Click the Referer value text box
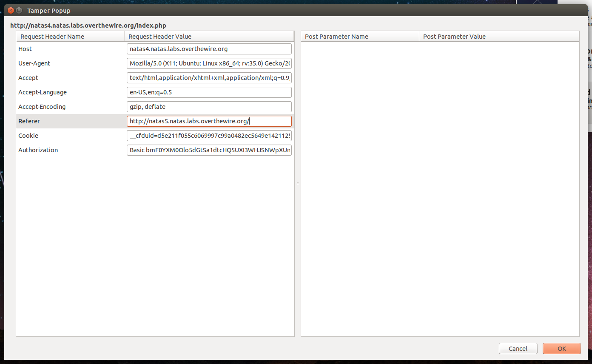This screenshot has width=592, height=364. (x=209, y=121)
